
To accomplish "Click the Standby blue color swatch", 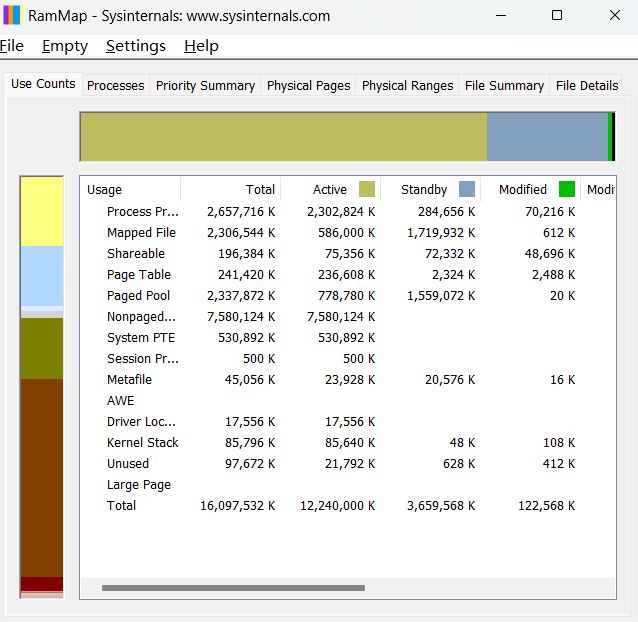I will [467, 189].
